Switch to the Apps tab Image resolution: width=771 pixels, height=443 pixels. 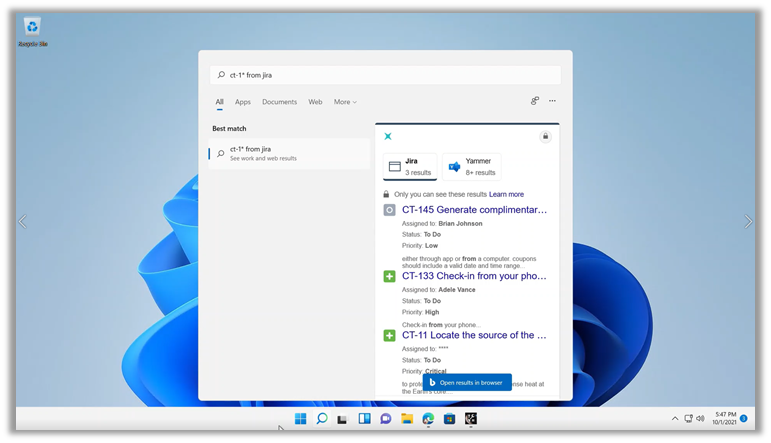pos(242,102)
